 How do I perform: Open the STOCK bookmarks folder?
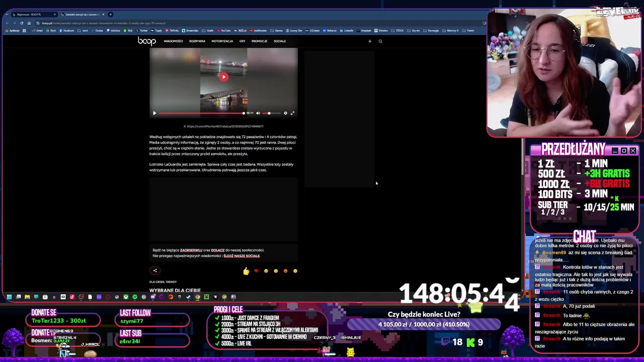[x=398, y=31]
